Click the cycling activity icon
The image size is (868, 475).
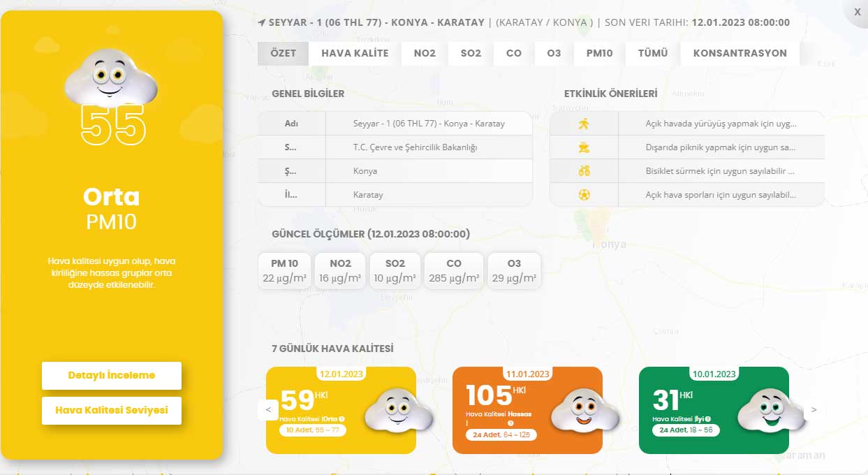(584, 171)
